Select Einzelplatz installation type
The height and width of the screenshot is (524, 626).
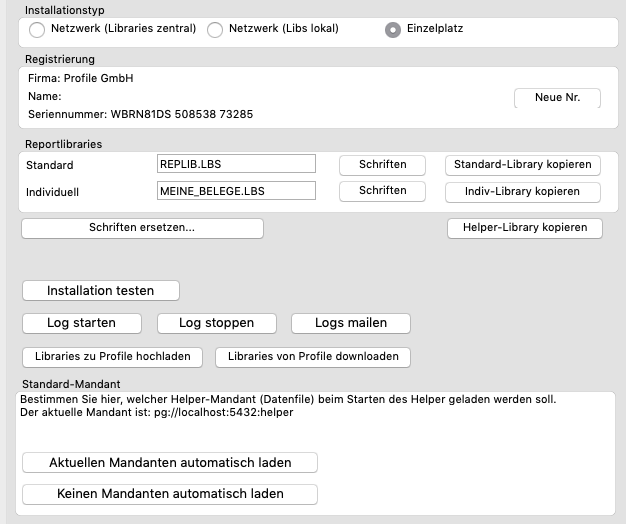394,30
